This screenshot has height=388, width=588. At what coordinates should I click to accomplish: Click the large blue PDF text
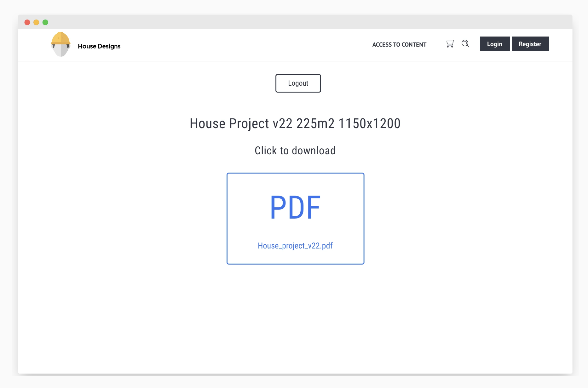click(x=295, y=208)
